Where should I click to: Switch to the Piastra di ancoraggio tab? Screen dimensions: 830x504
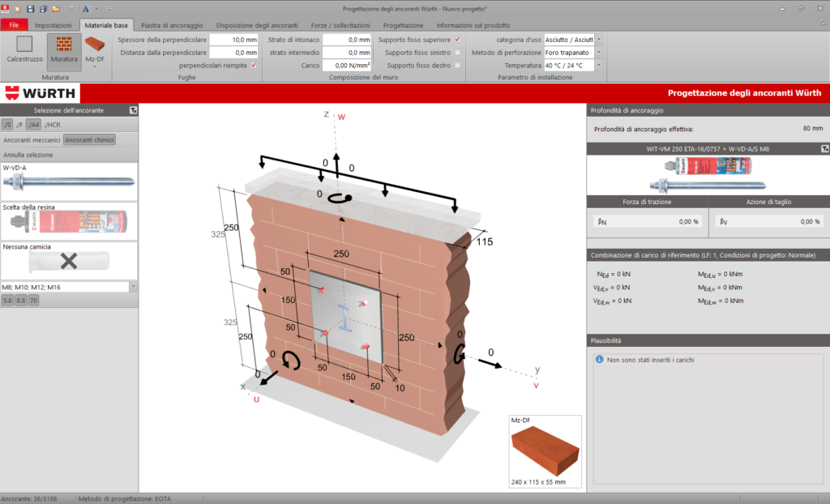pos(170,24)
